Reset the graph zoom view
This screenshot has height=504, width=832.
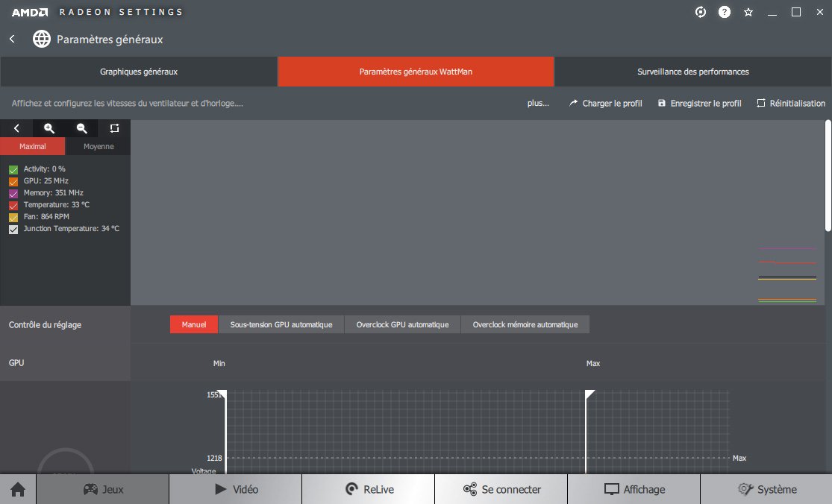pyautogui.click(x=114, y=128)
